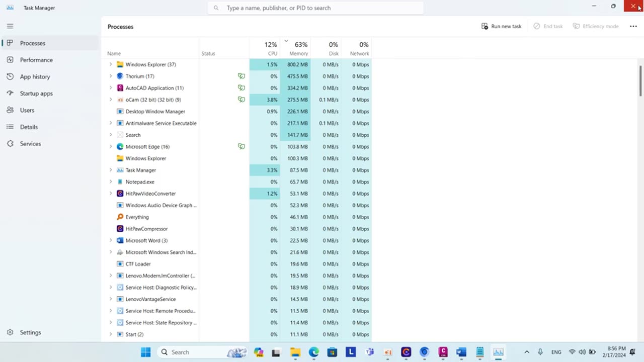Expand the HitPawVideoConverter process row
The width and height of the screenshot is (644, 362).
[x=111, y=194]
